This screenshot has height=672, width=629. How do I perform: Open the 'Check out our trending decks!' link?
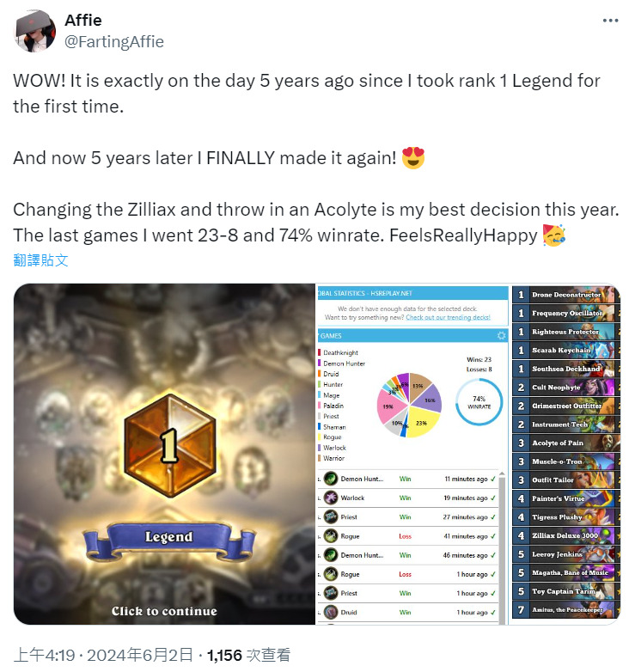click(448, 317)
